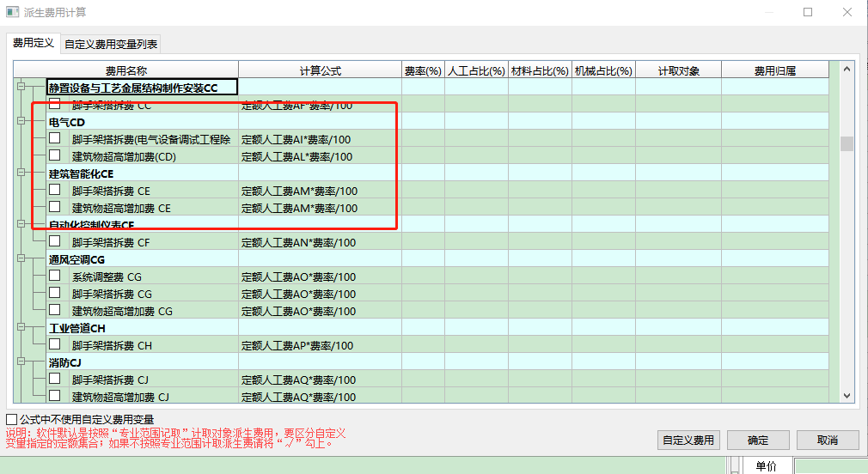Tick the 脚手架搭拆费 CE checkbox
868x474 pixels.
(55, 189)
